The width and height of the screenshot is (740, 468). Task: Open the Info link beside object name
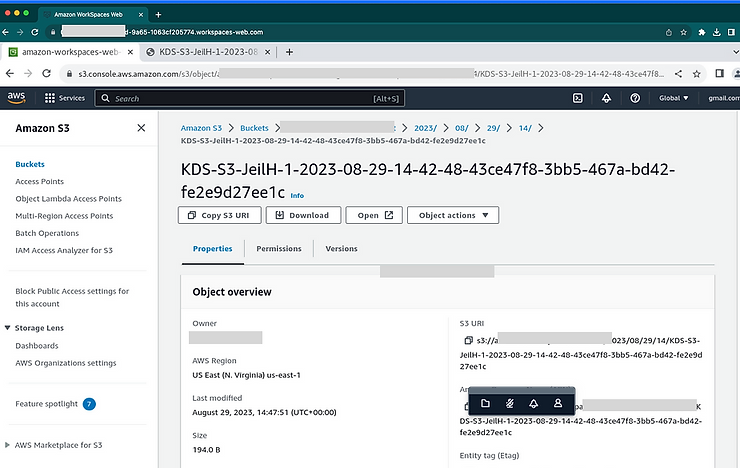tap(297, 195)
